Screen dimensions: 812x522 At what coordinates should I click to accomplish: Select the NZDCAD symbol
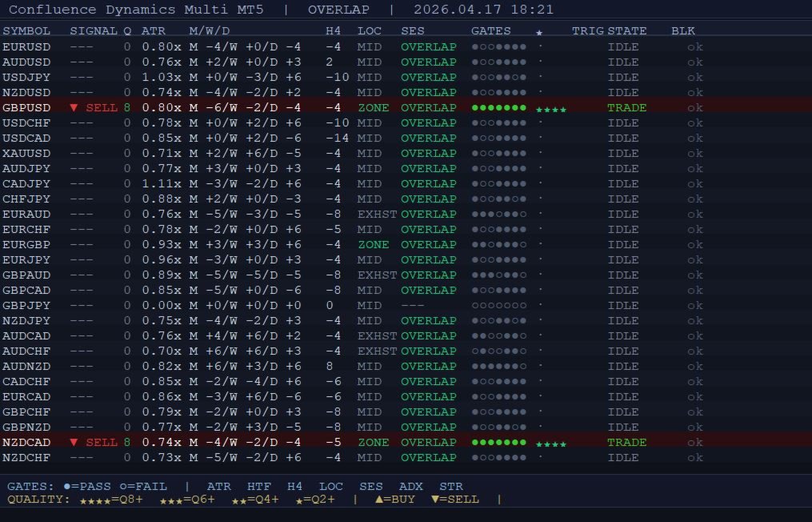26,443
